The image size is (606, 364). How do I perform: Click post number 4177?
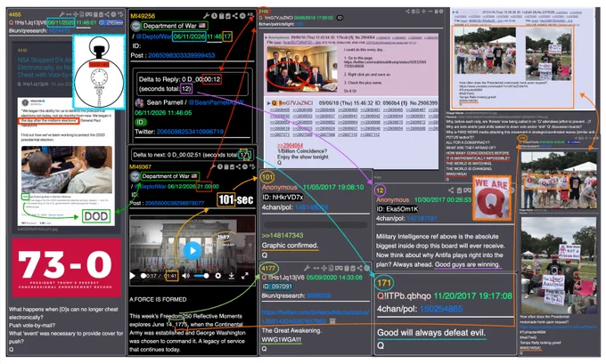point(268,268)
